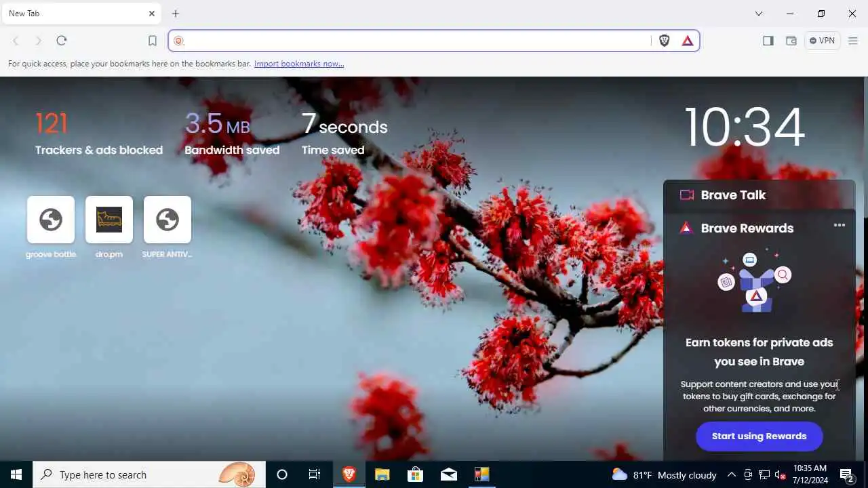Click the back navigation arrow

pos(16,41)
